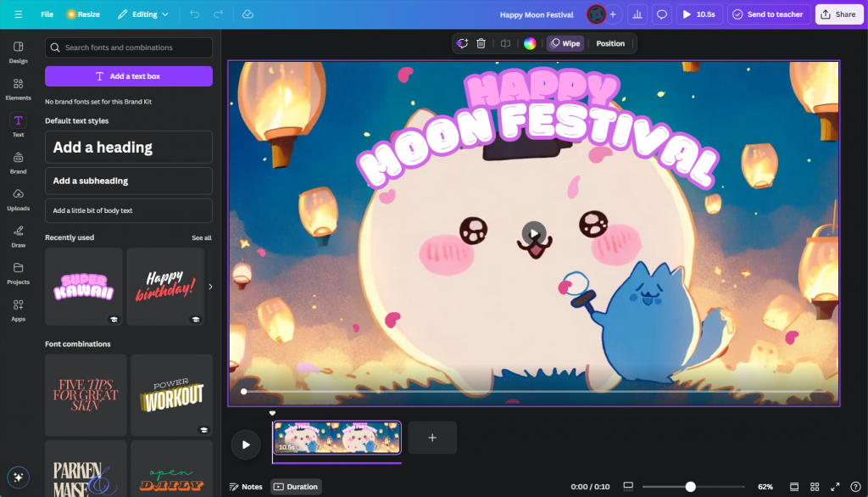
Task: Open the Draw tool panel
Action: [x=19, y=237]
